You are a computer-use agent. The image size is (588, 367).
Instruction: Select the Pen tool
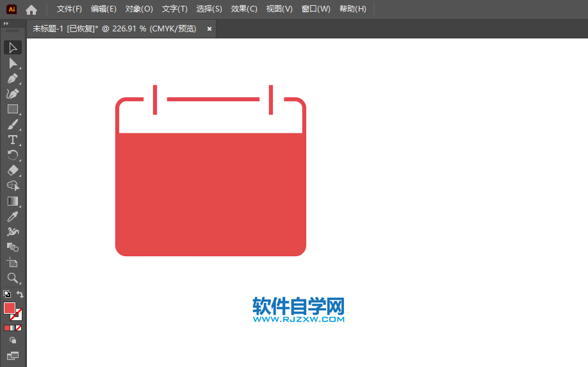point(13,78)
